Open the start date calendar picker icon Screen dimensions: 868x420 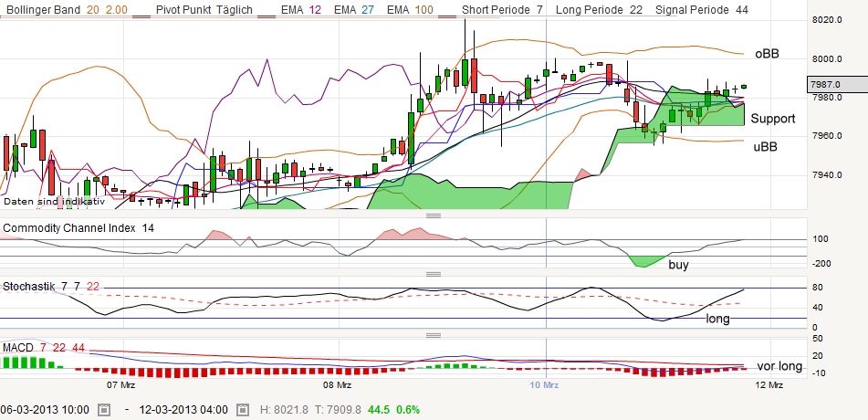click(x=103, y=410)
